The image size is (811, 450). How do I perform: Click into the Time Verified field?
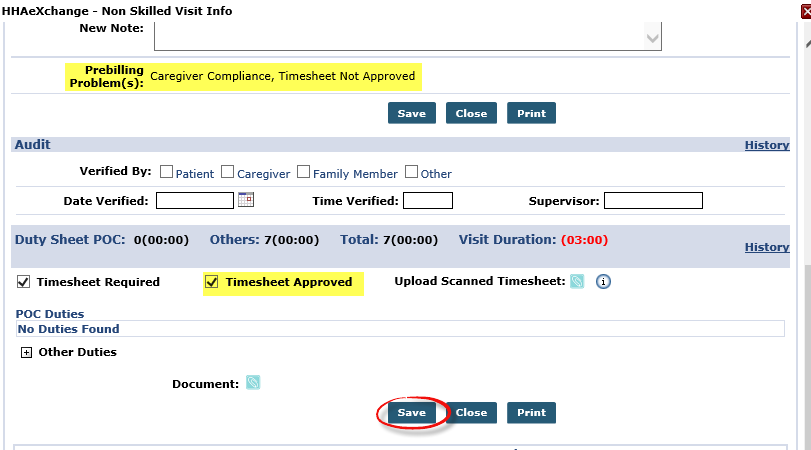428,201
